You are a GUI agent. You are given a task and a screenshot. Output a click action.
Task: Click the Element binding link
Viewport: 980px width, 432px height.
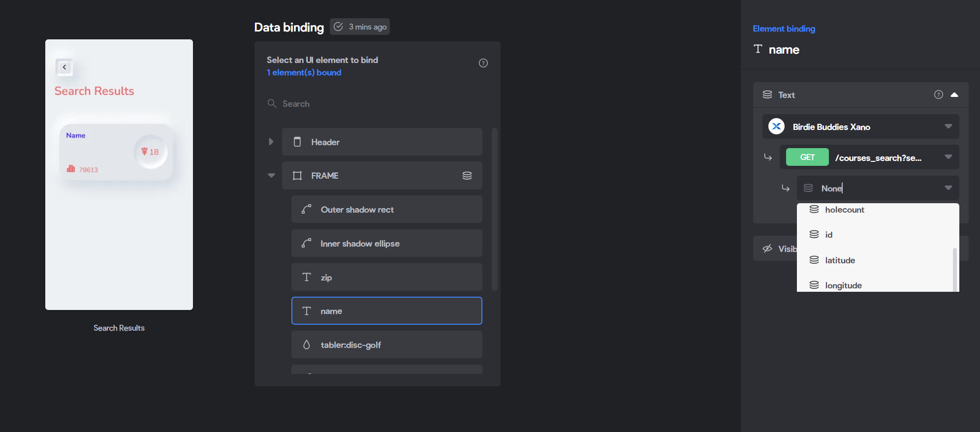[x=784, y=29]
